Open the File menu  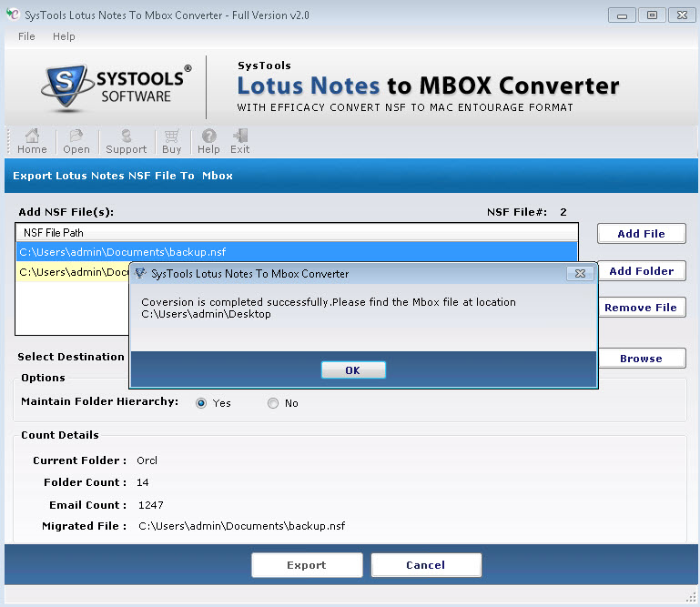click(26, 36)
